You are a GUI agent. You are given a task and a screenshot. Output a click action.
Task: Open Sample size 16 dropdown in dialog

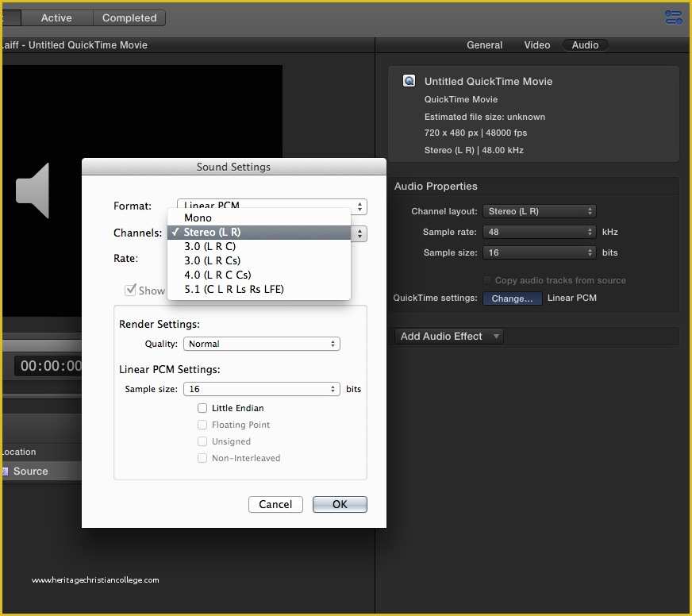click(x=262, y=389)
